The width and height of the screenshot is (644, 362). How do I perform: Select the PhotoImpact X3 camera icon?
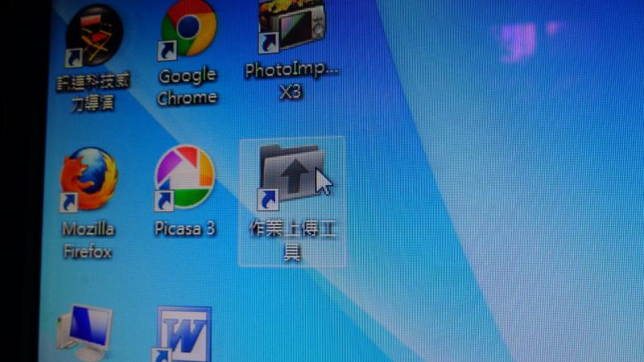coord(291,26)
